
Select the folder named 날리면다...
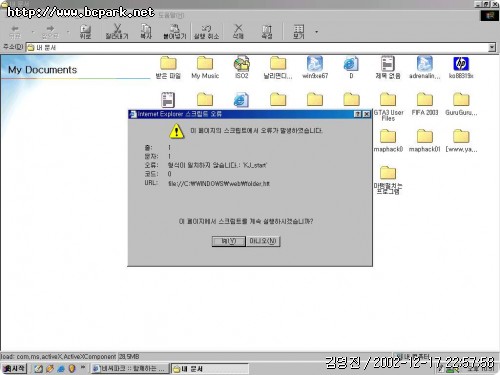click(x=278, y=67)
